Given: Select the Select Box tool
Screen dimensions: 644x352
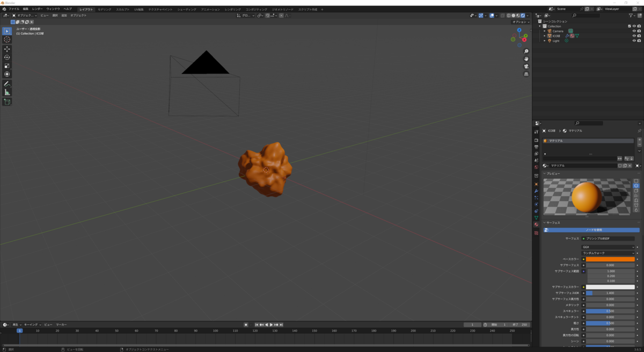Looking at the screenshot, I should click(7, 31).
